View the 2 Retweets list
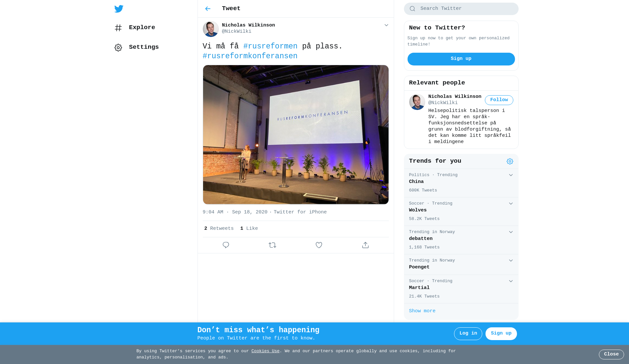Image resolution: width=629 pixels, height=364 pixels. [219, 228]
